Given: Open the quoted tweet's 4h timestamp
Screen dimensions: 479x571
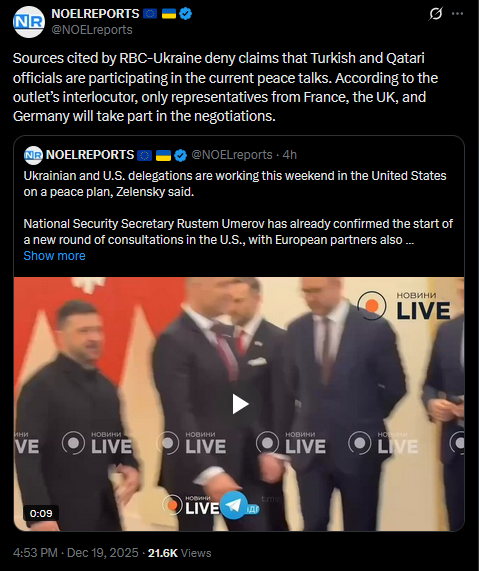Looking at the screenshot, I should (x=290, y=155).
